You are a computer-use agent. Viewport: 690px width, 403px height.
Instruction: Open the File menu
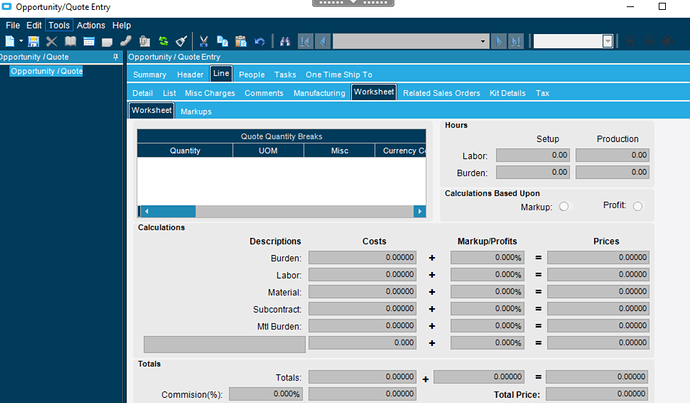pos(12,26)
